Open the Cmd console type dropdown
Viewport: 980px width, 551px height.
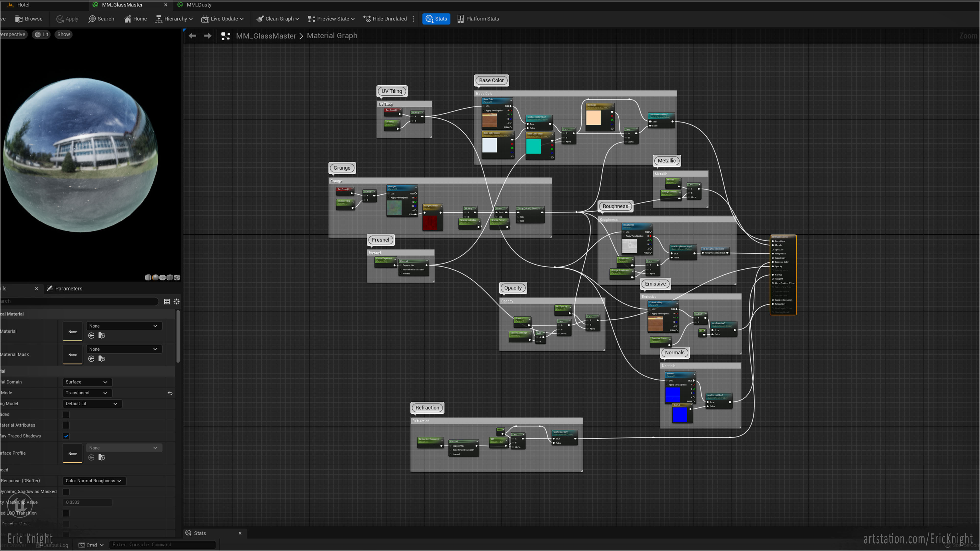point(91,545)
